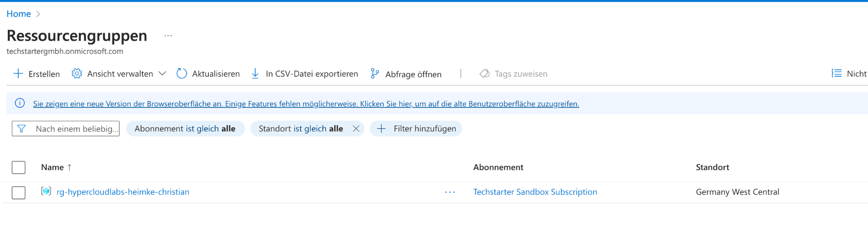The height and width of the screenshot is (234, 868).
Task: Click the Aktualisieren refresh icon
Action: (182, 74)
